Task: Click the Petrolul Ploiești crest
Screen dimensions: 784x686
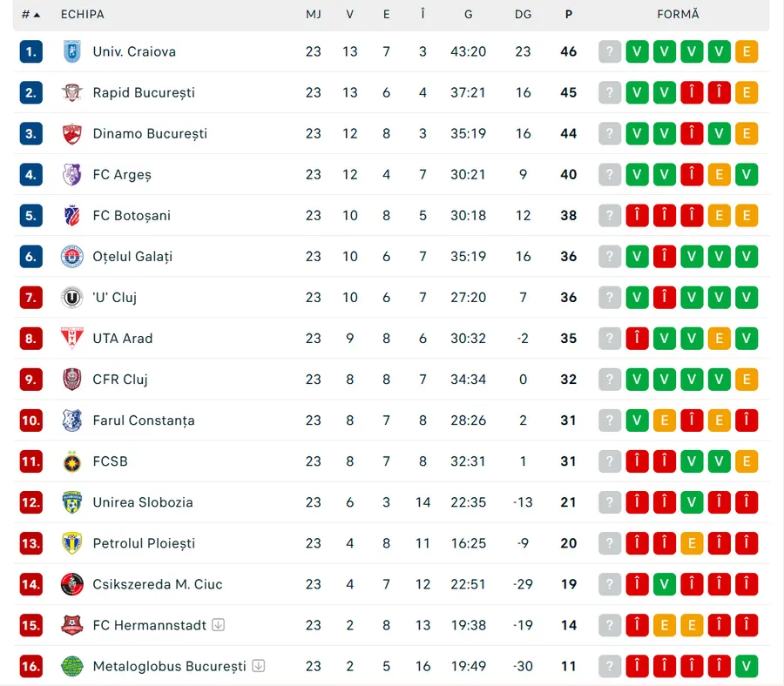Action: 71,543
